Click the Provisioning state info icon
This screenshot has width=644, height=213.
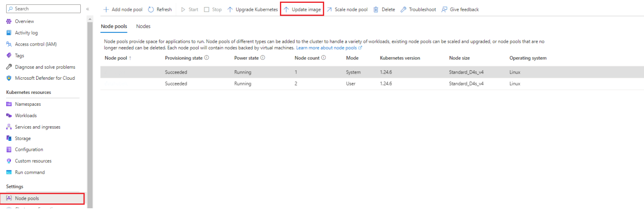(207, 58)
